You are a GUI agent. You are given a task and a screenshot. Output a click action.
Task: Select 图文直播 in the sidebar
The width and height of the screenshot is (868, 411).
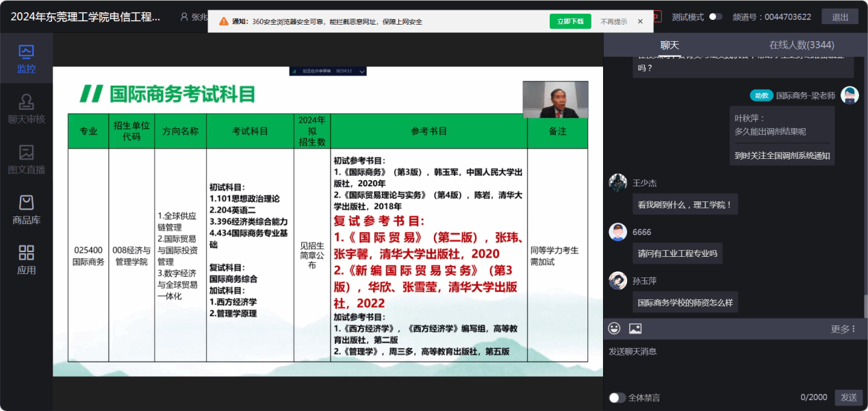click(x=26, y=160)
